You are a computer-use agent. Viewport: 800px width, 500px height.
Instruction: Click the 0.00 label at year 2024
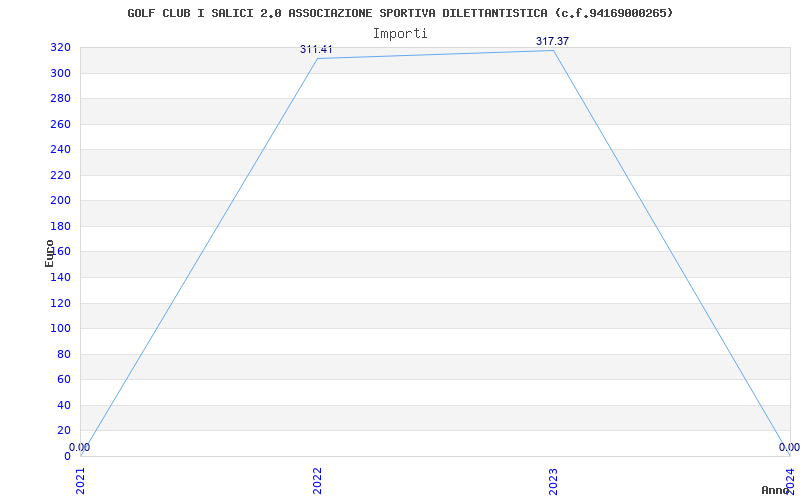(x=789, y=447)
